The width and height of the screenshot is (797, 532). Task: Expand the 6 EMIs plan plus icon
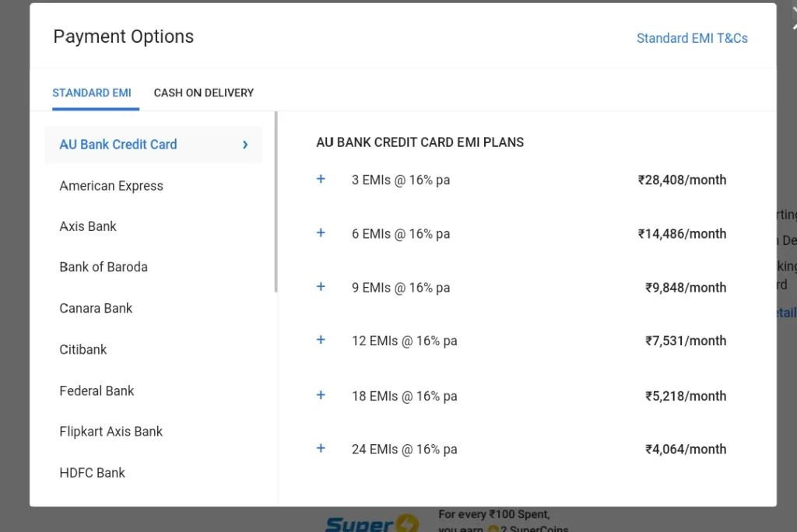tap(321, 233)
